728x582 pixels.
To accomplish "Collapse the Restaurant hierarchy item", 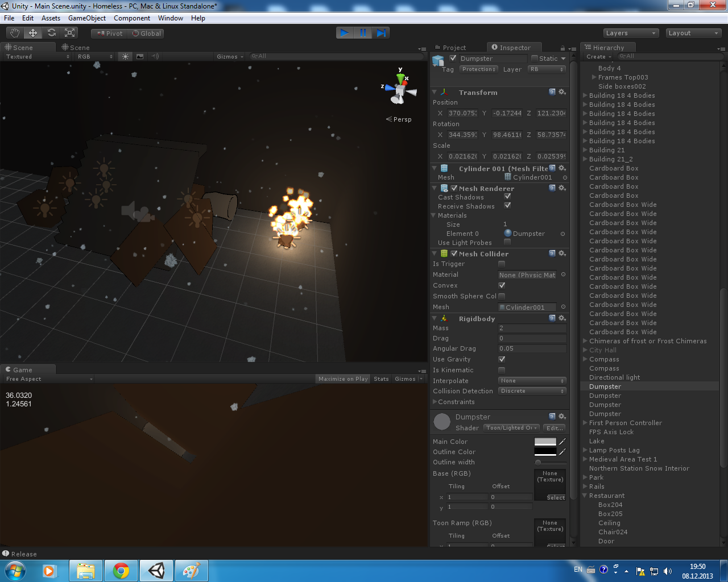I will pyautogui.click(x=585, y=496).
